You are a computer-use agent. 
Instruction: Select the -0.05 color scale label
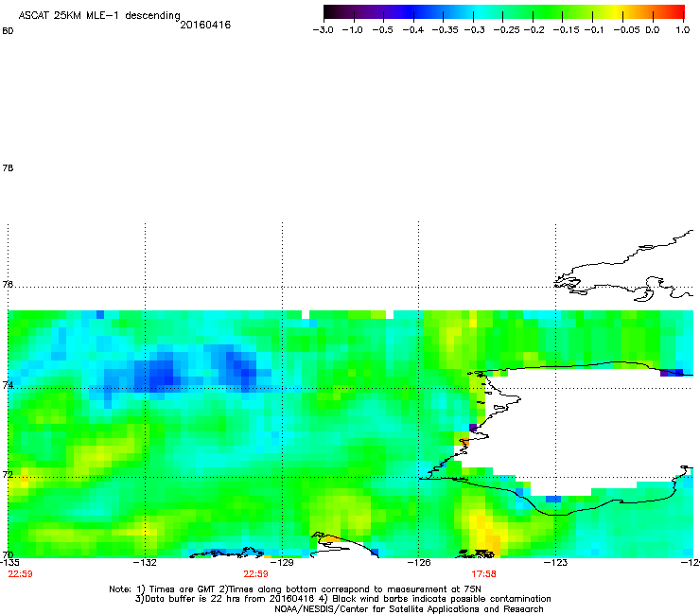626,30
